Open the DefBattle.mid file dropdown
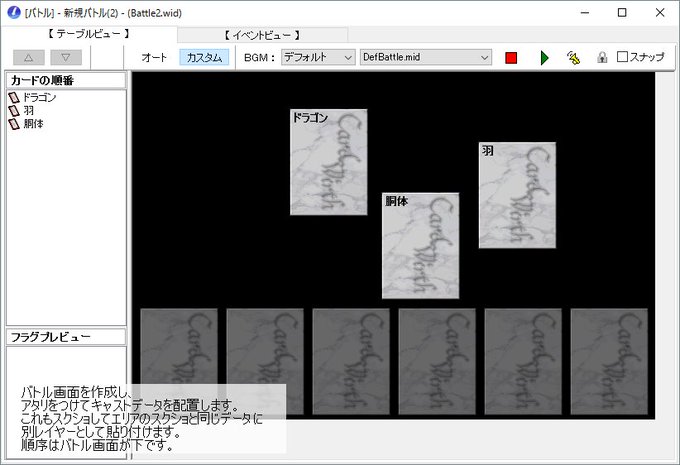The image size is (680, 465). tap(425, 57)
